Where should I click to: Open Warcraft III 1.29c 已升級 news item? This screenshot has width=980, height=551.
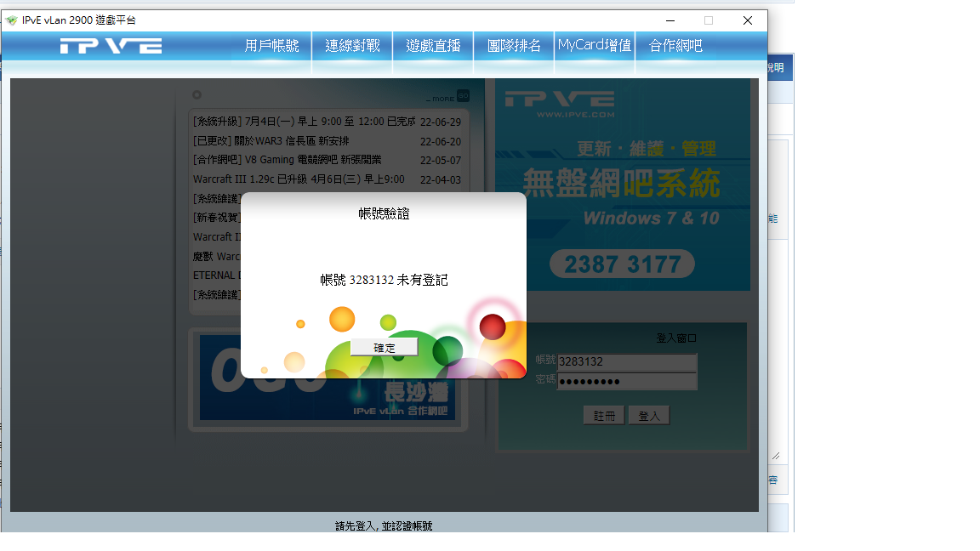pos(299,179)
